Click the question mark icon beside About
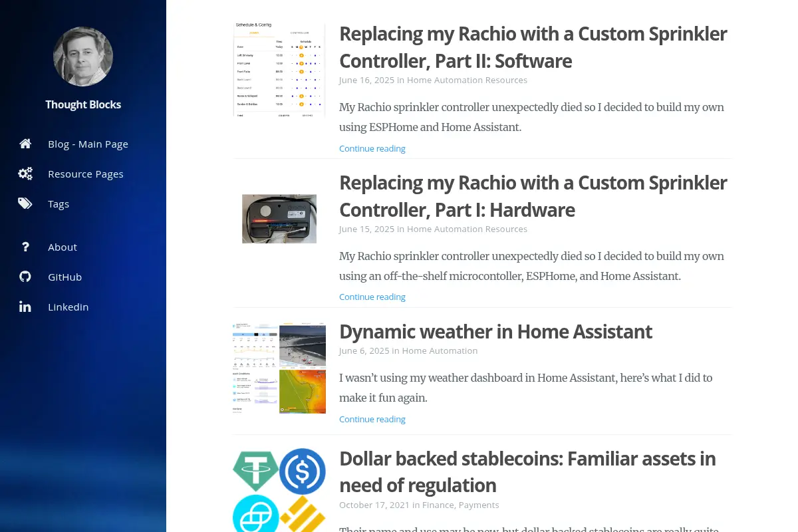The width and height of the screenshot is (798, 532). click(x=25, y=247)
